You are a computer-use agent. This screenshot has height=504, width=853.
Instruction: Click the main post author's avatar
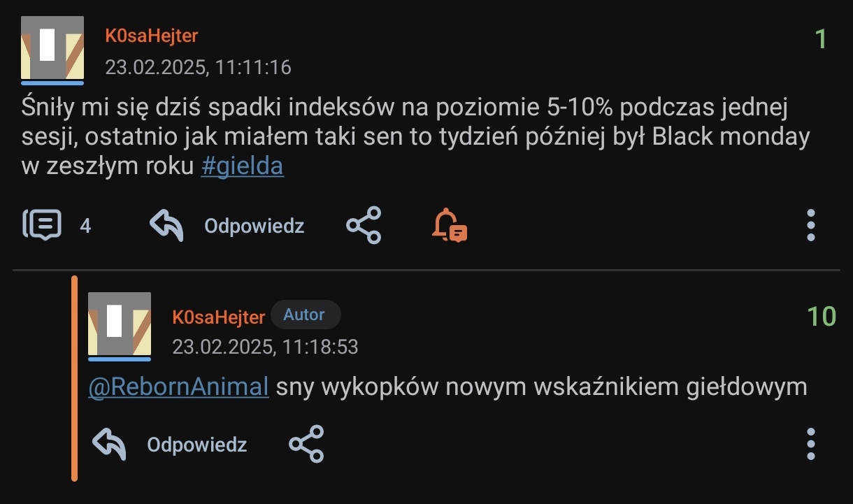click(x=52, y=48)
